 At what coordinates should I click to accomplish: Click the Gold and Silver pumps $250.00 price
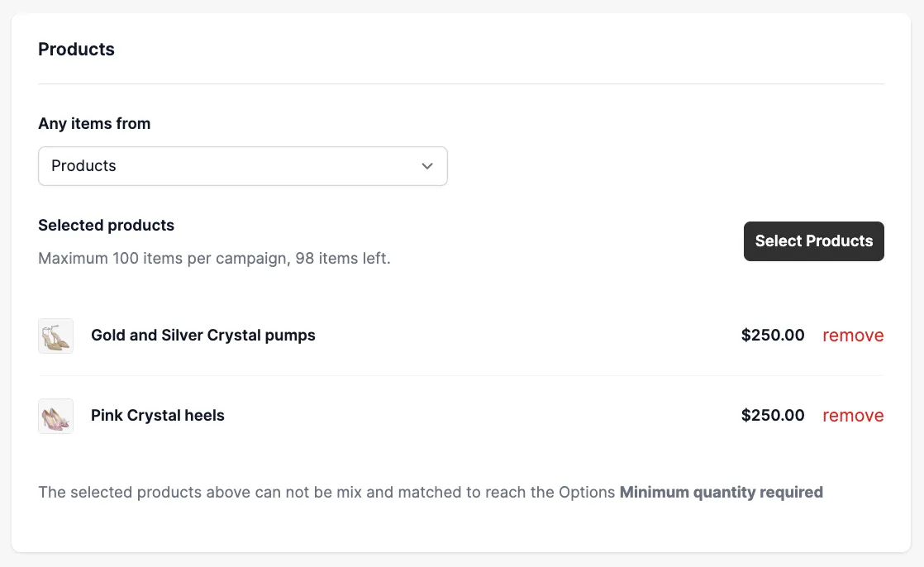tap(773, 336)
